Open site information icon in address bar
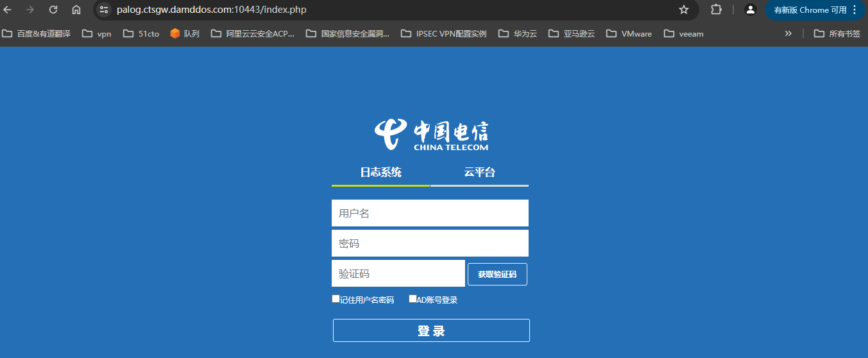Screen dimensions: 868x358 pos(104,10)
